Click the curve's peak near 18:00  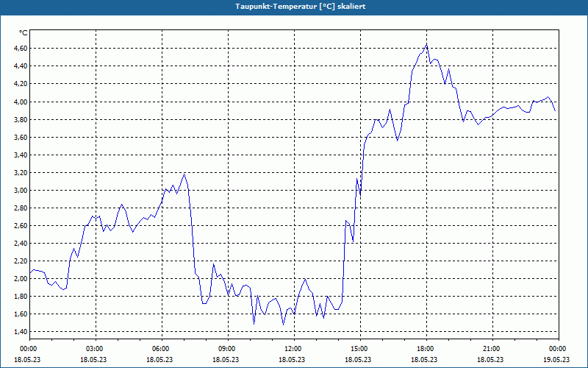click(426, 44)
